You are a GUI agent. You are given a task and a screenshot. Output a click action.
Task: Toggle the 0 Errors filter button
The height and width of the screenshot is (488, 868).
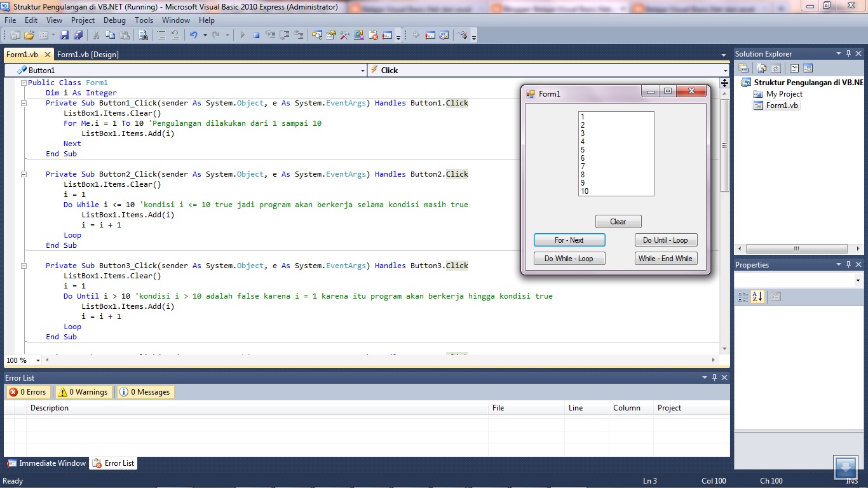coord(28,392)
